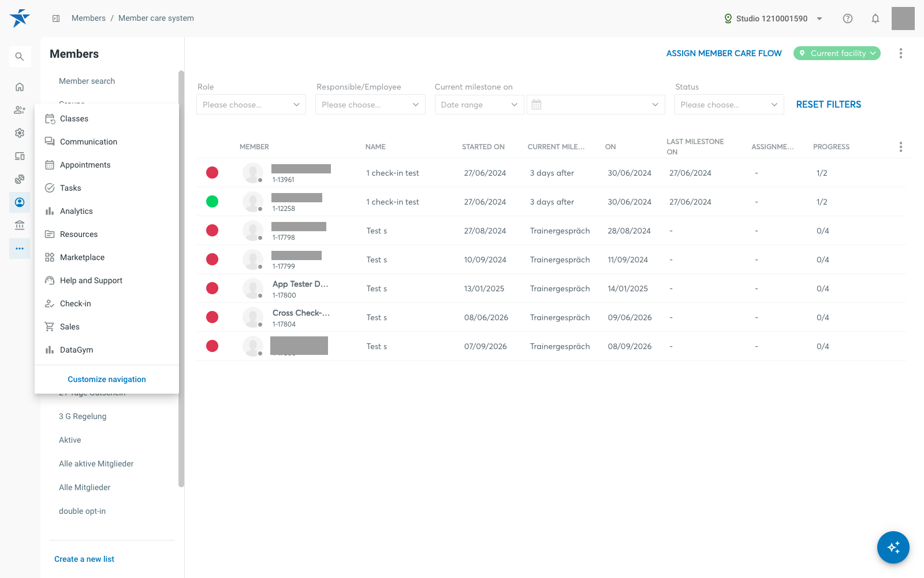The image size is (924, 578).
Task: Open Member search in the sidebar
Action: click(x=87, y=81)
